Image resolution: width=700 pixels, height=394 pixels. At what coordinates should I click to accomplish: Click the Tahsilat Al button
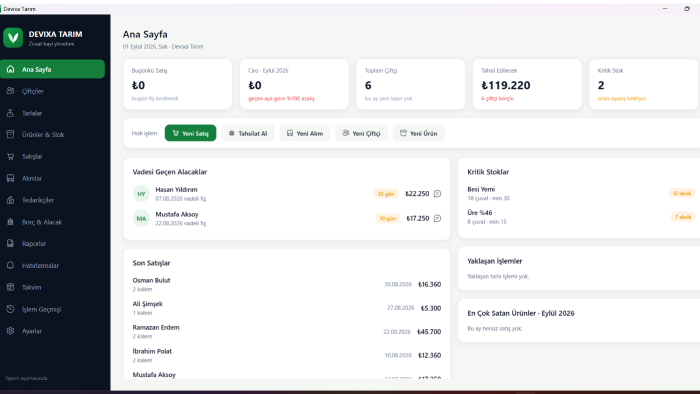click(x=248, y=133)
